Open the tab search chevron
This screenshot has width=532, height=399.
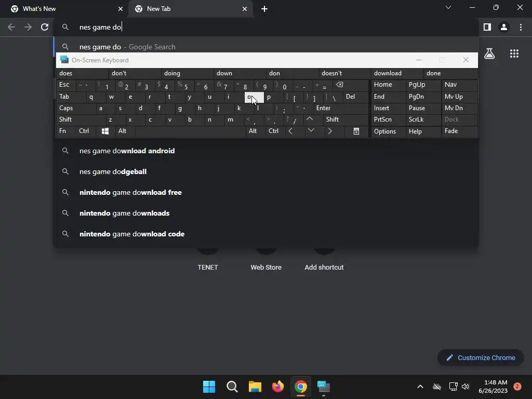pyautogui.click(x=448, y=7)
